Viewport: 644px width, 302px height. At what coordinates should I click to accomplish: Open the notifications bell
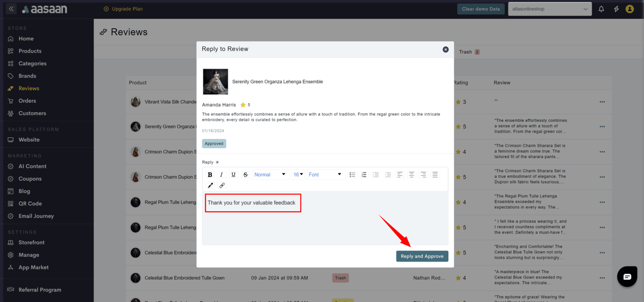[601, 9]
